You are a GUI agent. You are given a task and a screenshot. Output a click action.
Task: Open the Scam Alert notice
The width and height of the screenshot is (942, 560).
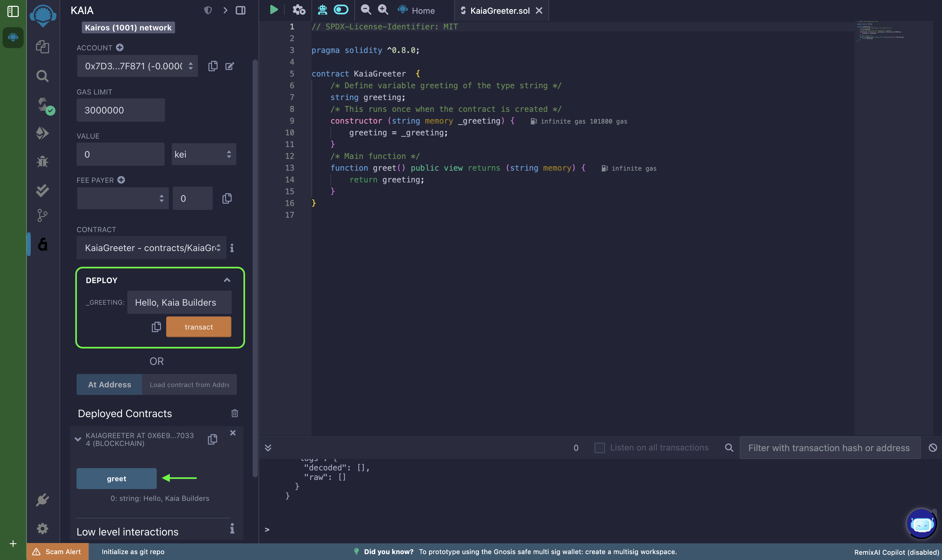pos(57,551)
